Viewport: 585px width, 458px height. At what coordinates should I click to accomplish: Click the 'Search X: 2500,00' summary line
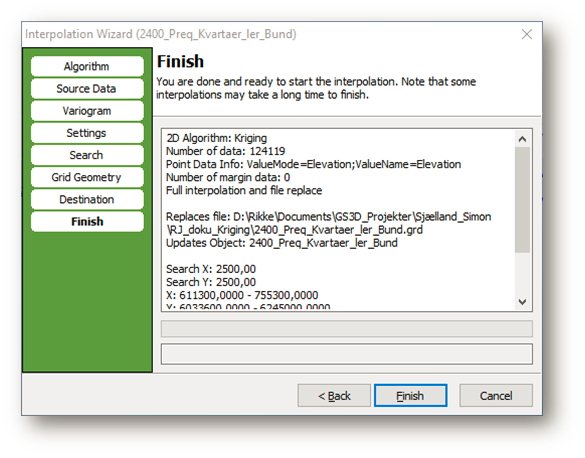211,269
